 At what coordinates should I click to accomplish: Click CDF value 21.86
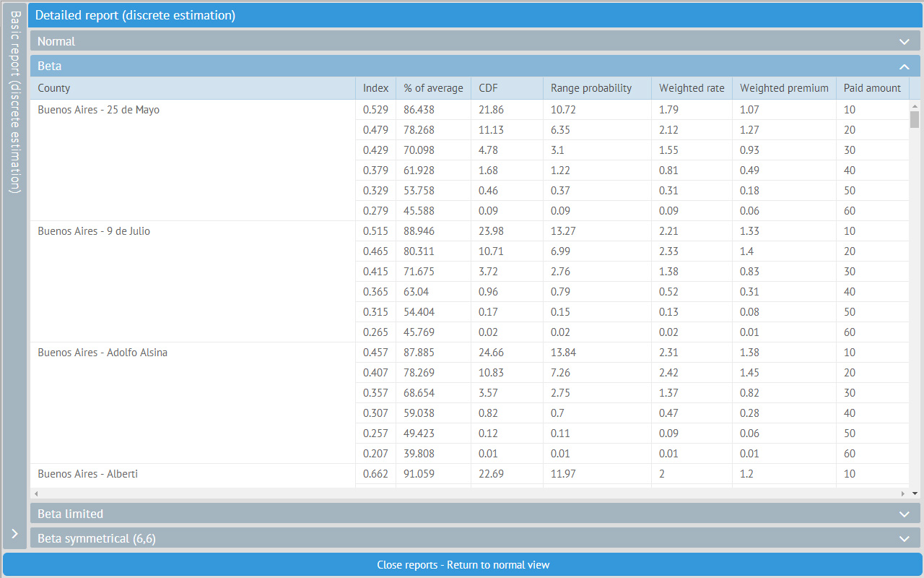(x=492, y=110)
